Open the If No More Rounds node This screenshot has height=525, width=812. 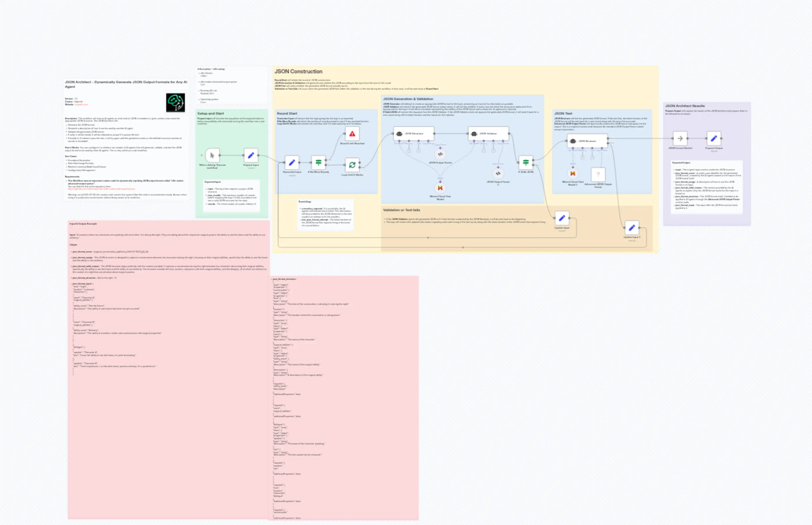pos(319,163)
